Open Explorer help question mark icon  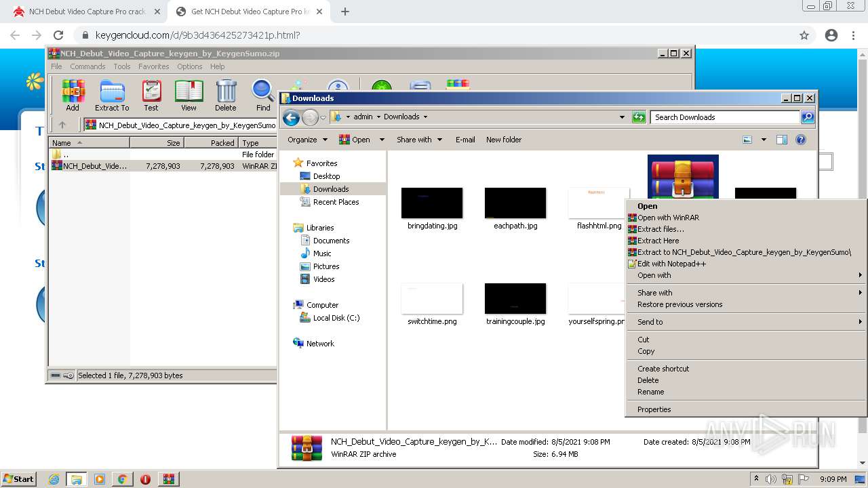pos(801,140)
